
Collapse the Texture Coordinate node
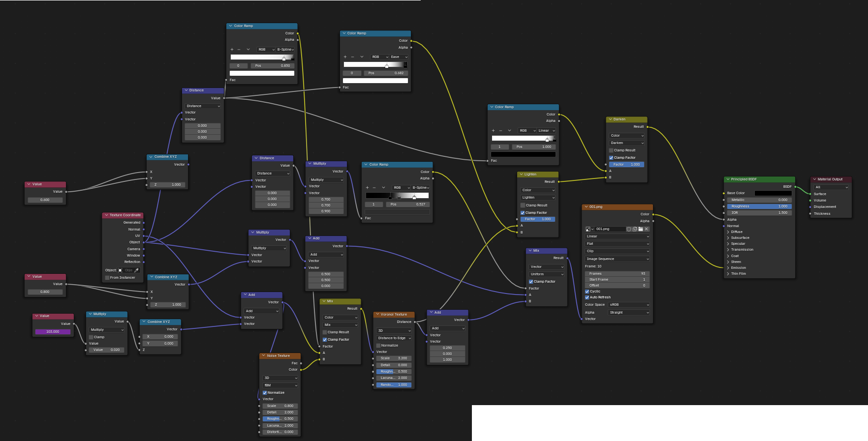click(107, 215)
